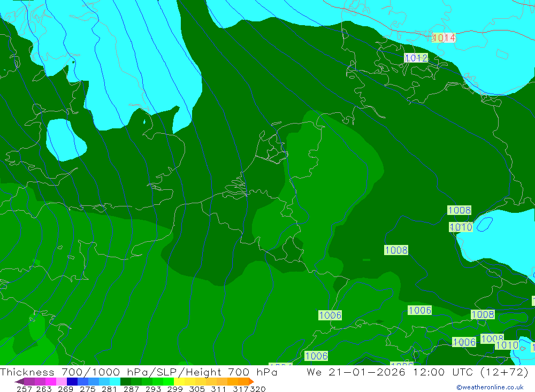Viewport: 535px width, 392px height.
Task: Click the legend value 317
Action: pos(241,389)
